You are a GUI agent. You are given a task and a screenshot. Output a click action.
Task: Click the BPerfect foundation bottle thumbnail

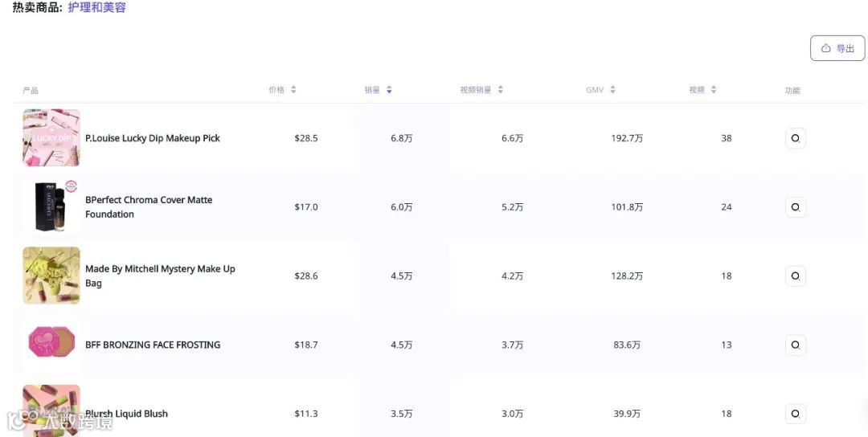[x=51, y=206]
